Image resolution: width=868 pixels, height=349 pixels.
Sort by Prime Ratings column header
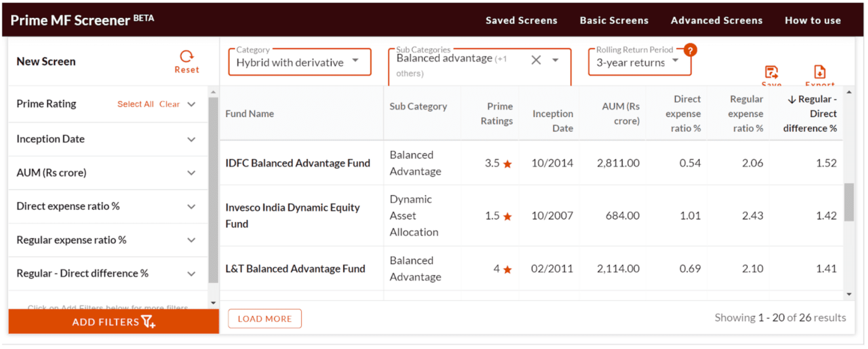[497, 114]
